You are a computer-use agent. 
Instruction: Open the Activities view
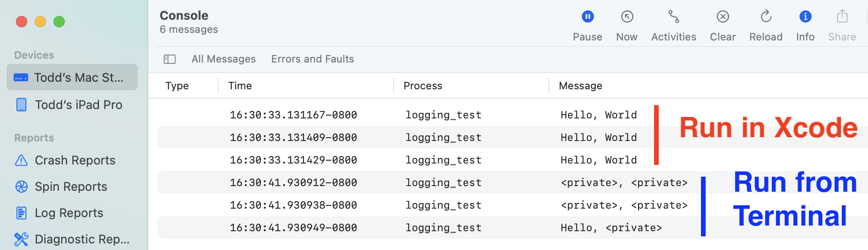[x=674, y=17]
